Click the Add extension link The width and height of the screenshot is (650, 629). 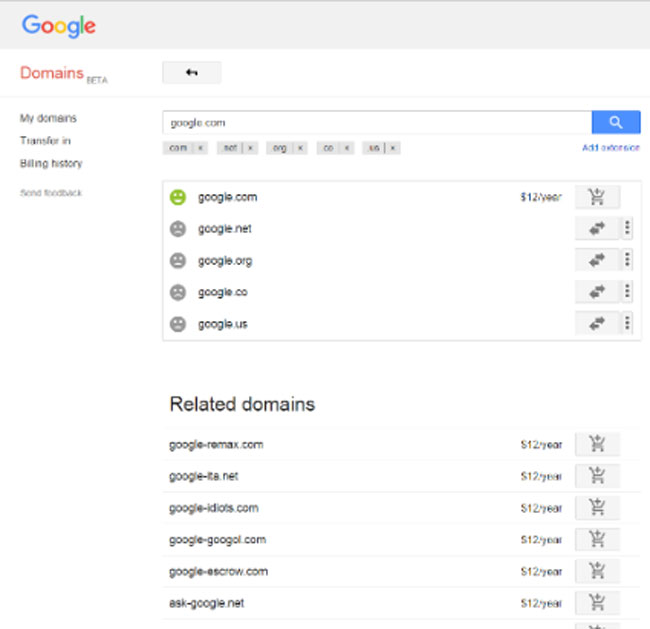point(610,148)
